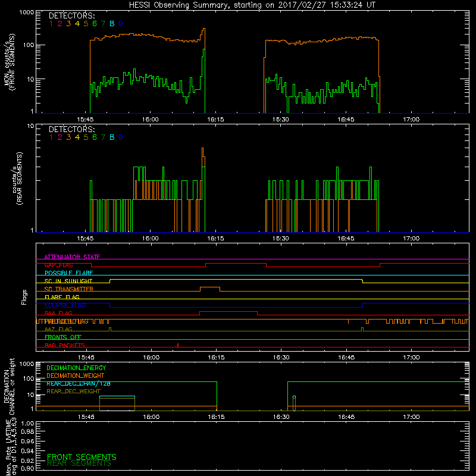Click DETECTORS: label in rear segments plot
Viewport: 476px width, 476px height.
pyautogui.click(x=71, y=129)
